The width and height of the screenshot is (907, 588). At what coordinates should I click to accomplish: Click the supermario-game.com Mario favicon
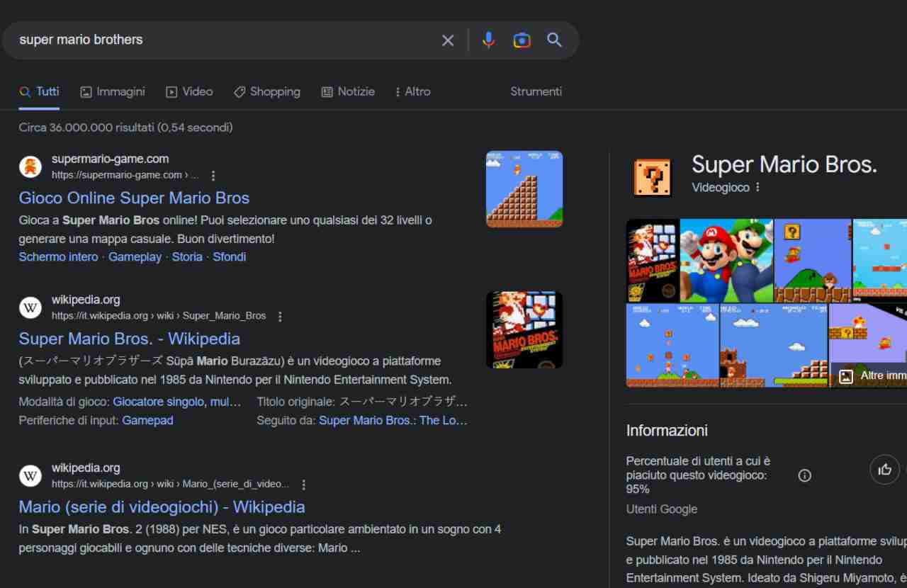point(30,167)
